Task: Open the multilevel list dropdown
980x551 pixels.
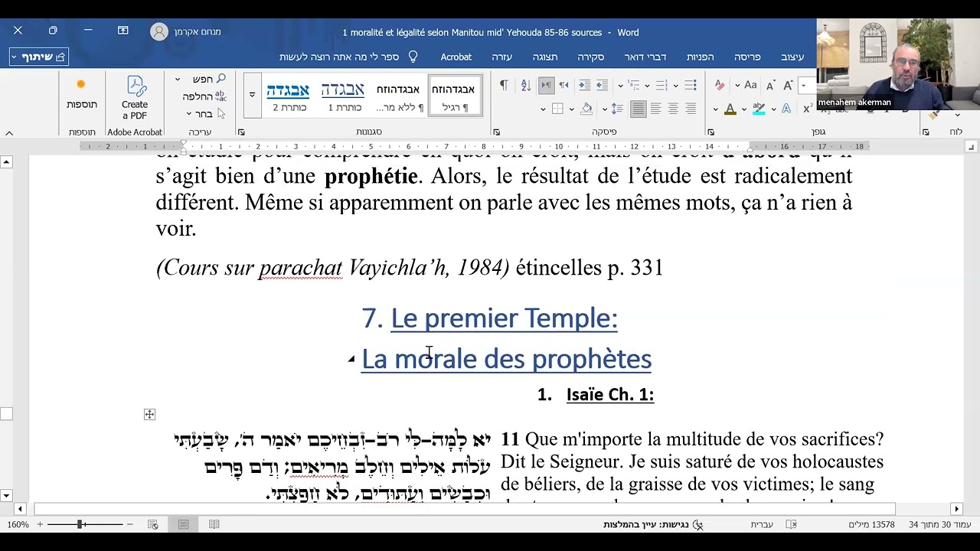Action: [x=620, y=86]
